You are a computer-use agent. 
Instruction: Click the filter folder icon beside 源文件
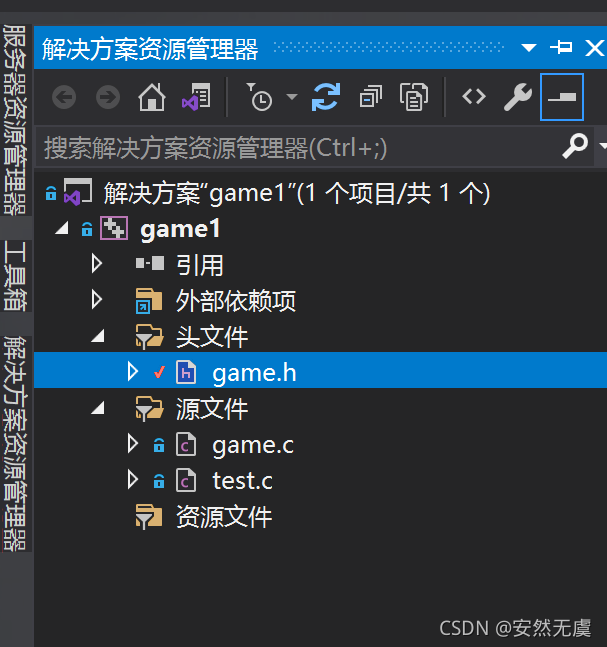coord(149,409)
